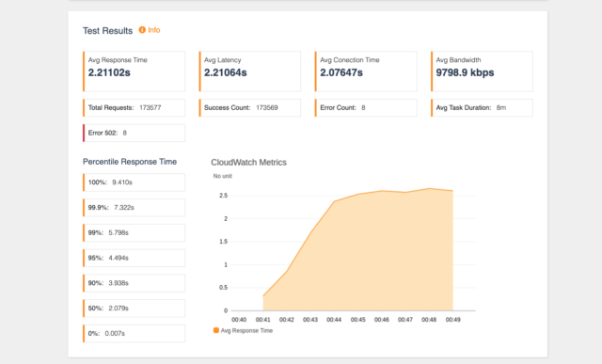Image resolution: width=602 pixels, height=364 pixels.
Task: Click the 00:41 label on the chart axis
Action: pos(263,320)
